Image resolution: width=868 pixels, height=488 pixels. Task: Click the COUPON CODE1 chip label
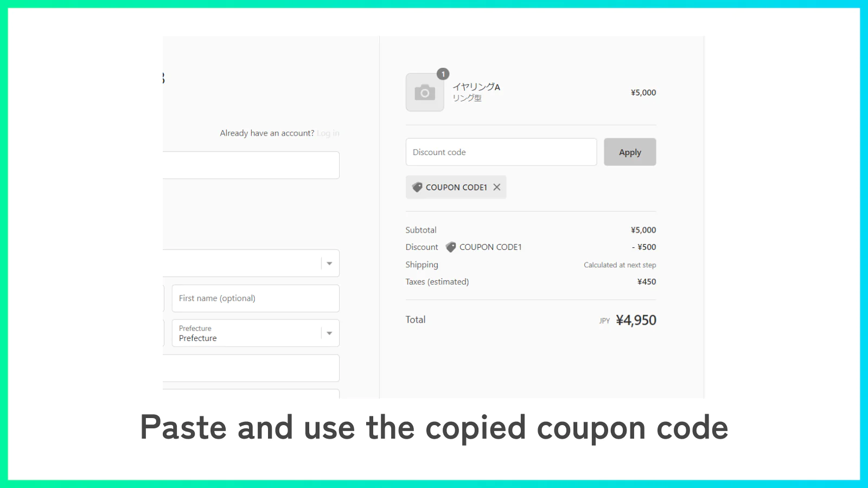pos(456,187)
